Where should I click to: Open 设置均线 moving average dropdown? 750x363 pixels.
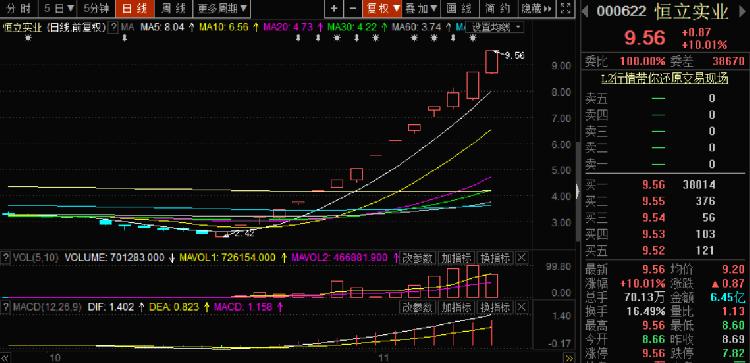pos(495,28)
